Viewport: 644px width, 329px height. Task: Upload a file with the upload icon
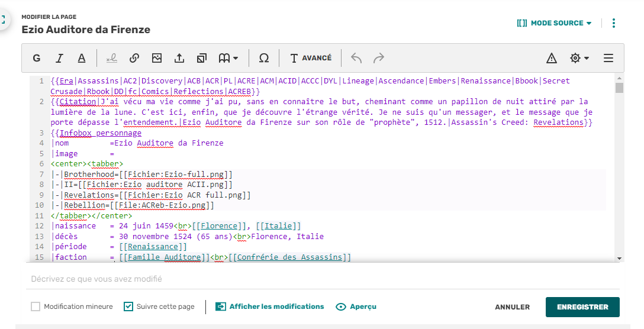pyautogui.click(x=179, y=59)
